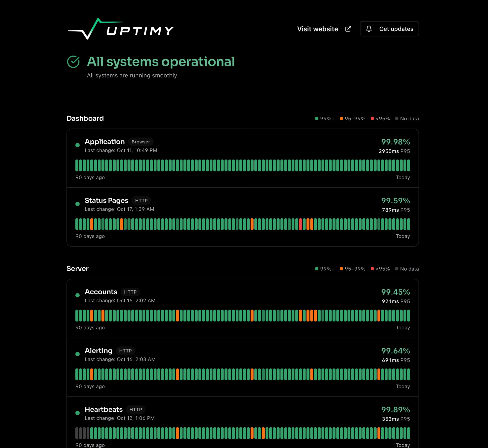
Task: Click Alerting's 99.64% uptime value
Action: (396, 351)
